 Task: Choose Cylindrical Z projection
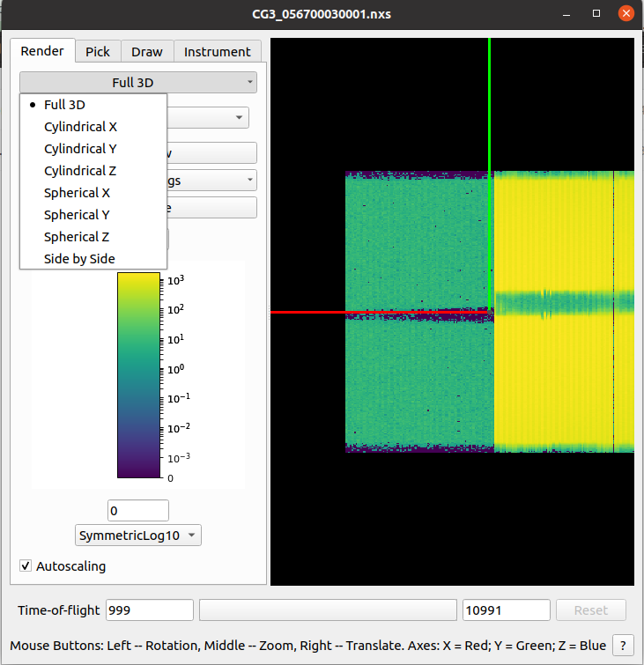(93, 171)
